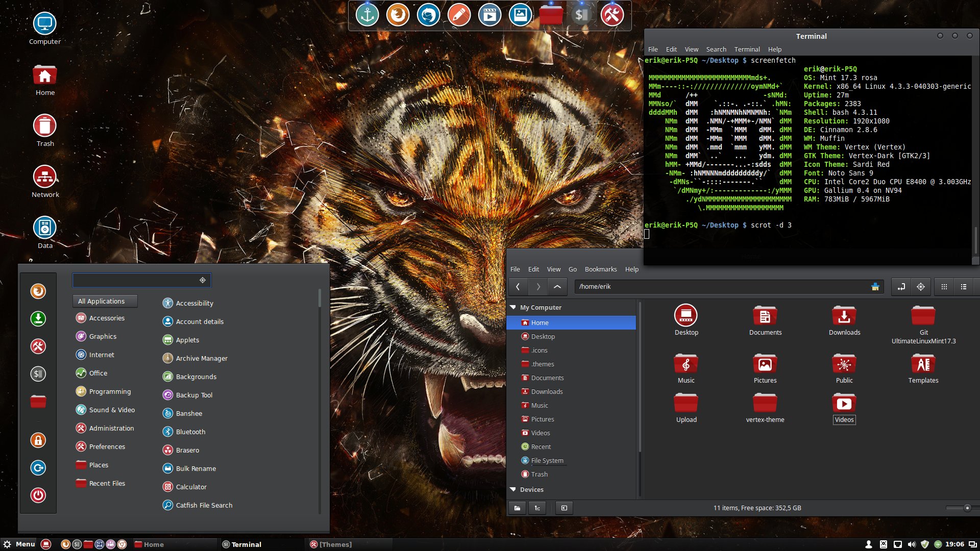This screenshot has width=980, height=551.
Task: Click the Menu button on taskbar
Action: click(x=19, y=544)
